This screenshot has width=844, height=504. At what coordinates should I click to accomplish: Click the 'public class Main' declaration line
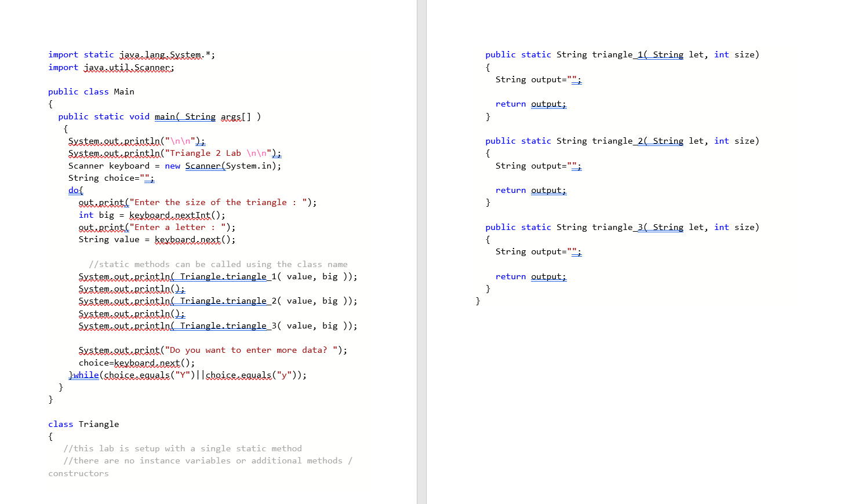pos(91,92)
